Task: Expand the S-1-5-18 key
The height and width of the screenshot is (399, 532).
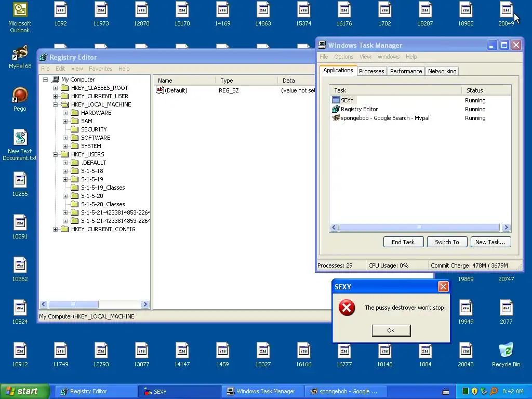Action: [x=65, y=171]
